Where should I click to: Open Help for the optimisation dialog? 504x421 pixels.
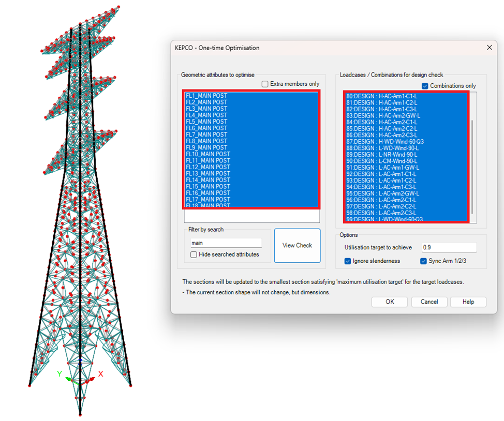click(468, 302)
